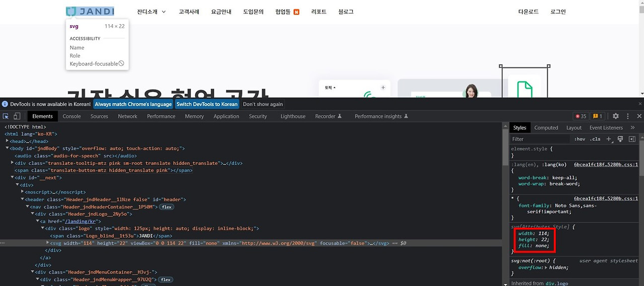Activate the inspect element picker tool
Image resolution: width=644 pixels, height=286 pixels.
tap(6, 116)
